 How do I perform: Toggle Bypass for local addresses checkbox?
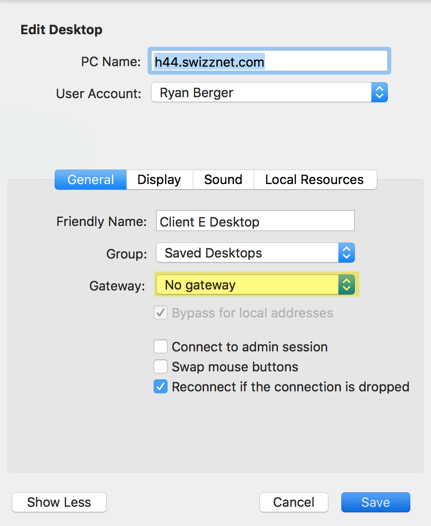point(161,313)
